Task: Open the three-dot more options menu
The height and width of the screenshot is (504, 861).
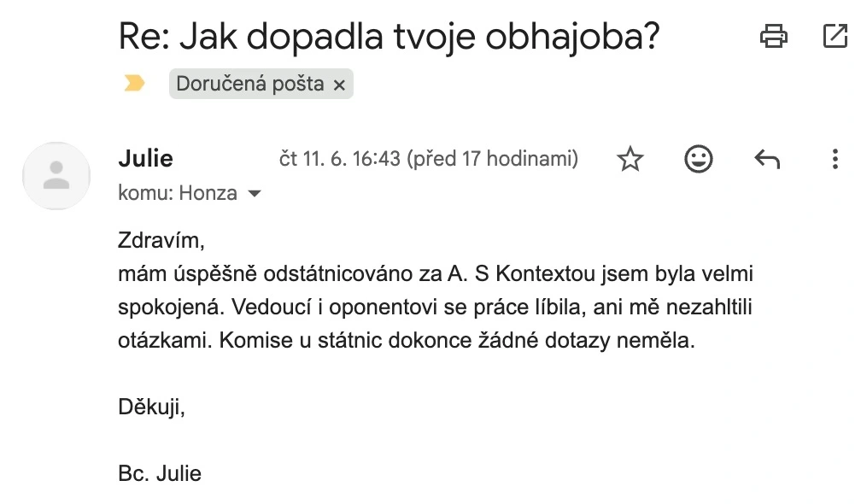Action: (835, 159)
